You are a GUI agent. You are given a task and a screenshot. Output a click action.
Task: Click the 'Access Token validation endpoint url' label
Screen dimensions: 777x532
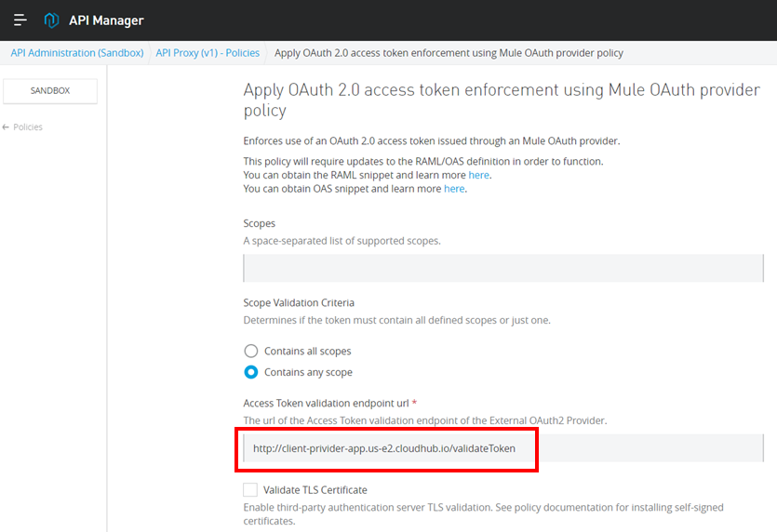pyautogui.click(x=326, y=403)
